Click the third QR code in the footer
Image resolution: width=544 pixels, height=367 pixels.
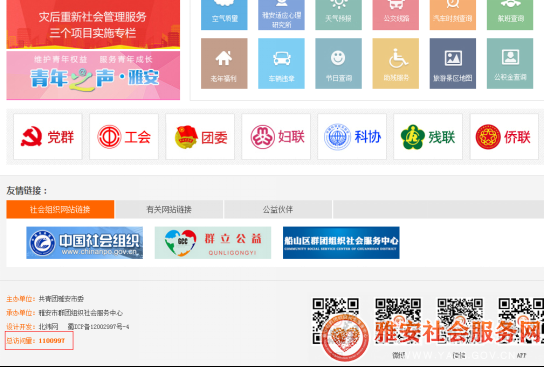pos(460,321)
